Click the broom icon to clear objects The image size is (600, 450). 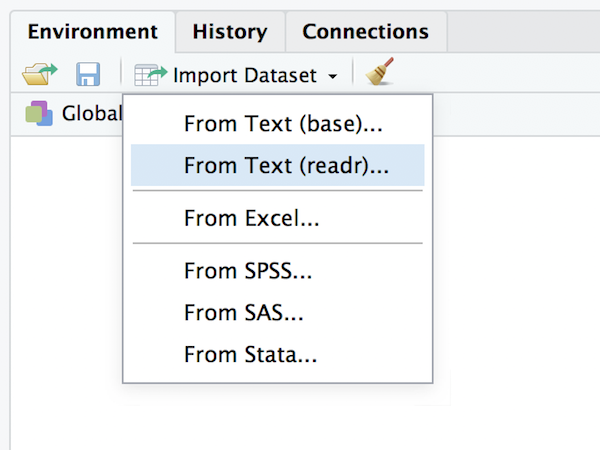[x=380, y=72]
